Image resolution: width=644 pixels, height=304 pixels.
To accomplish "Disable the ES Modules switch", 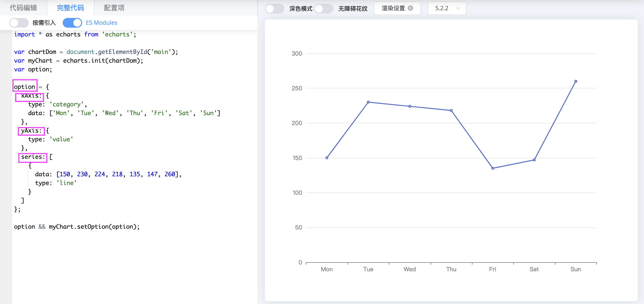I will 72,23.
